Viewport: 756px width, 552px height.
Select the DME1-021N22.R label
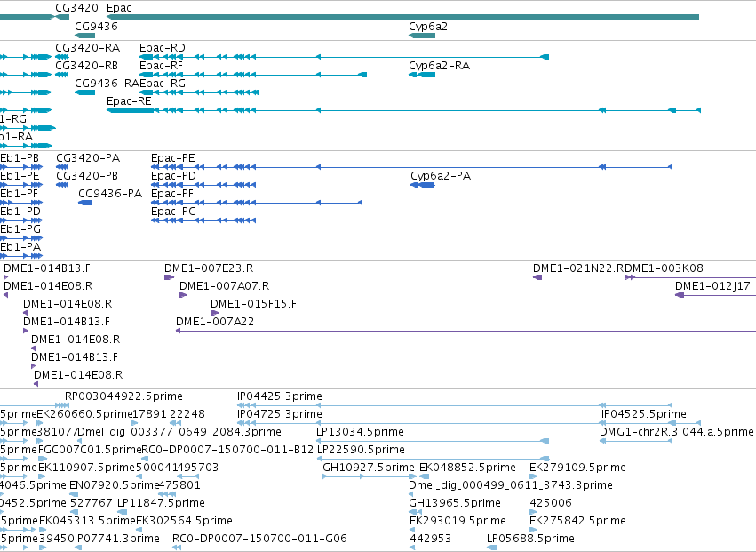(578, 268)
